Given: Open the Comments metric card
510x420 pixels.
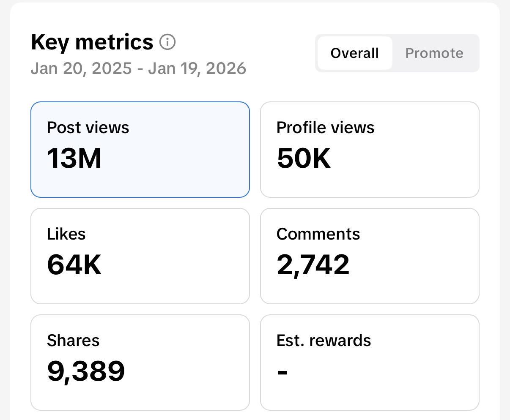Looking at the screenshot, I should (370, 256).
